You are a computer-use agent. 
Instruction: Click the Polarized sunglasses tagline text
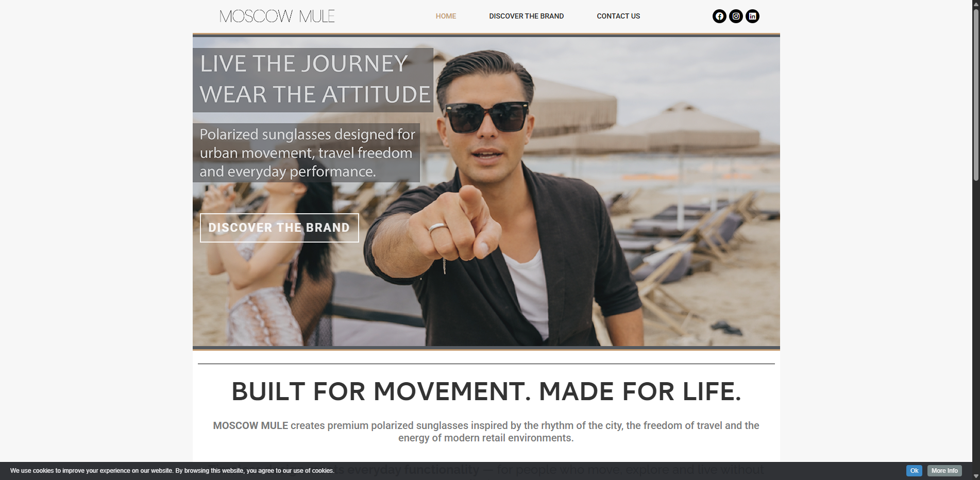(307, 153)
